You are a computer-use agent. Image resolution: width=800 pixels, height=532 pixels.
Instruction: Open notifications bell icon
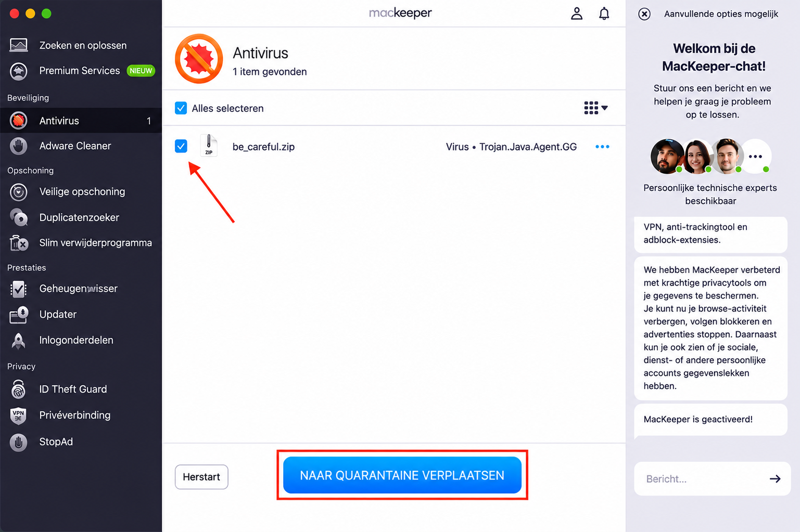[604, 14]
